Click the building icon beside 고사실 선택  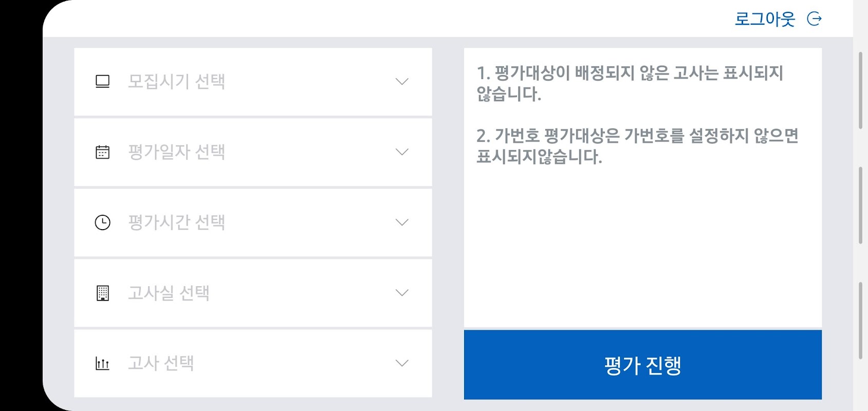tap(103, 293)
